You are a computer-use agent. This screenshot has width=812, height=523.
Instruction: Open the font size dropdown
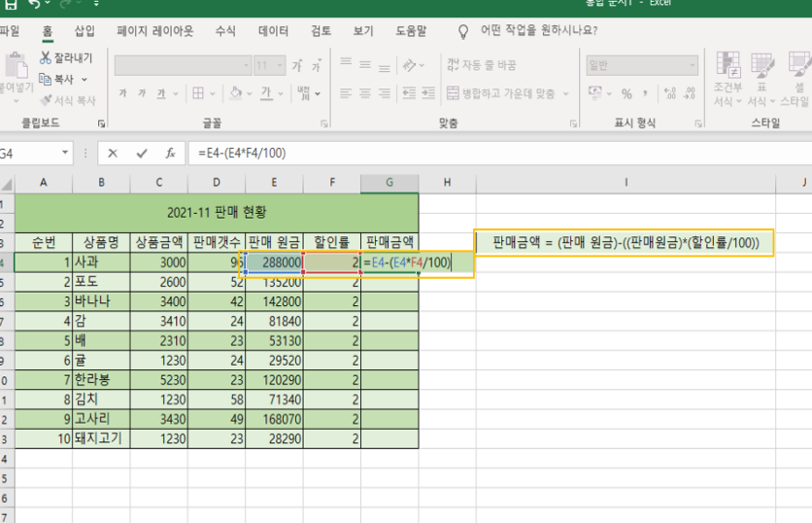tap(280, 66)
